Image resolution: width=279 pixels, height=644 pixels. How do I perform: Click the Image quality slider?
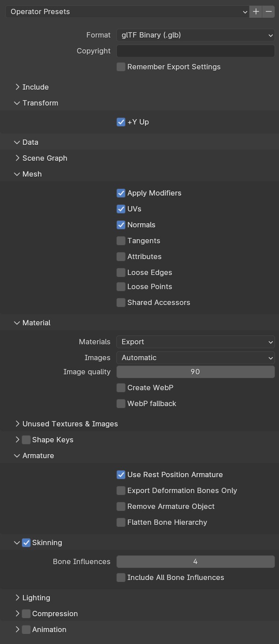click(x=195, y=372)
